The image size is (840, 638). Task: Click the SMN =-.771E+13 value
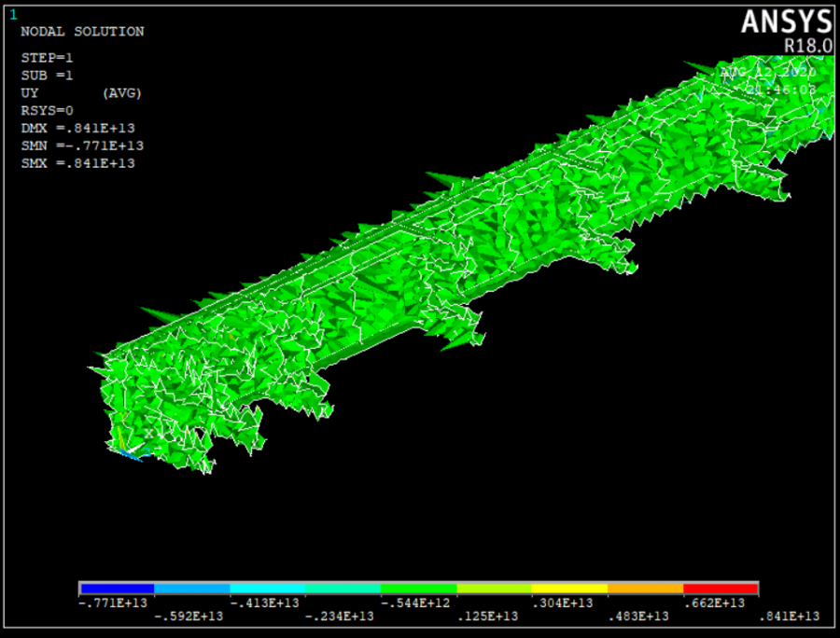pos(81,146)
